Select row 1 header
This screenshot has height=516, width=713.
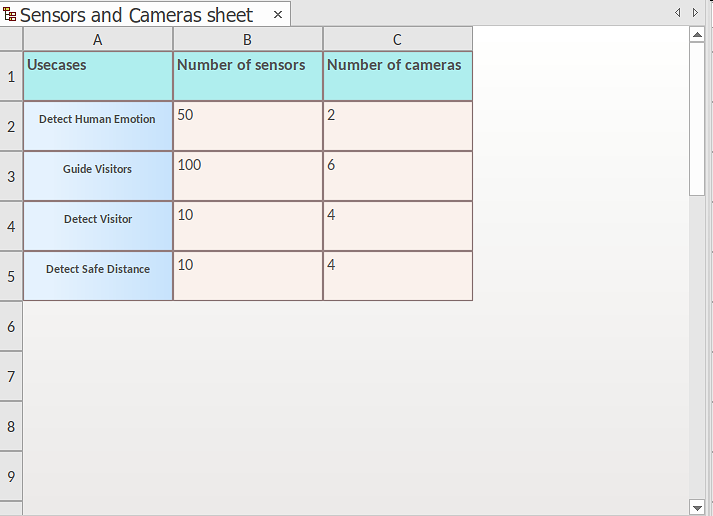tap(11, 76)
